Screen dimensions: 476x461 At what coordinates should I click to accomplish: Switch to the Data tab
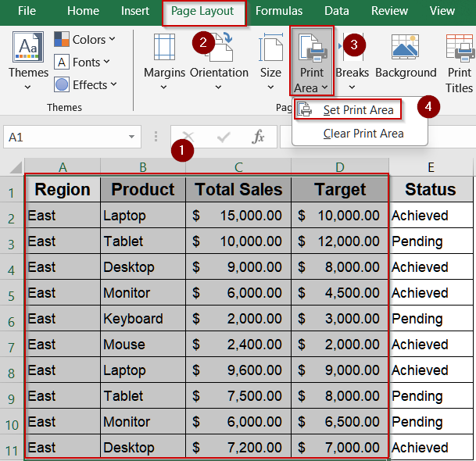[337, 11]
